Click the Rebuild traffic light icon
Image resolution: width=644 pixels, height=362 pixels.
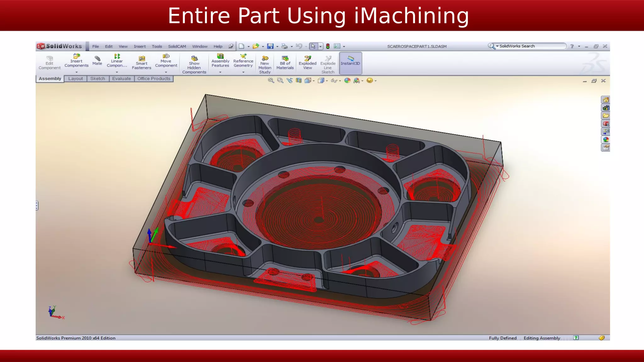pyautogui.click(x=328, y=46)
